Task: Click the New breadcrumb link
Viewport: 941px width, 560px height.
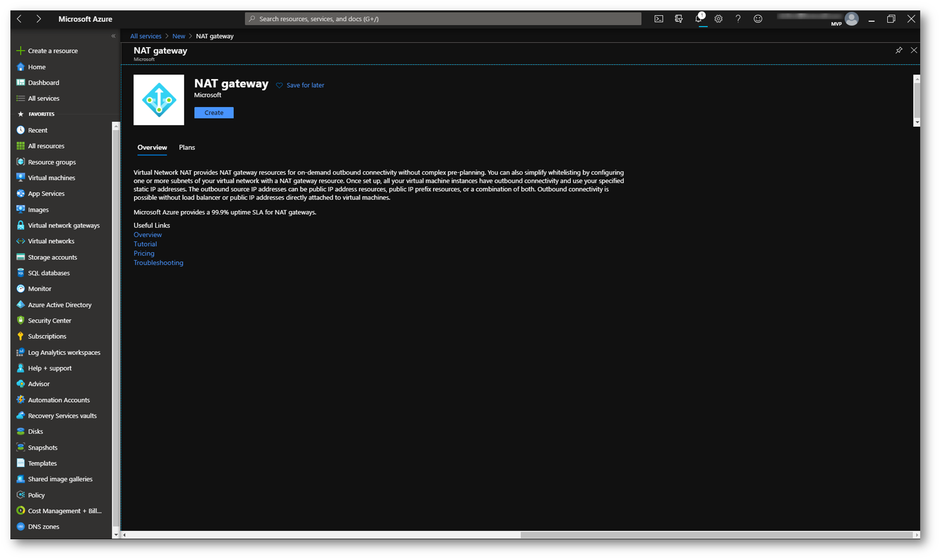Action: (x=178, y=36)
